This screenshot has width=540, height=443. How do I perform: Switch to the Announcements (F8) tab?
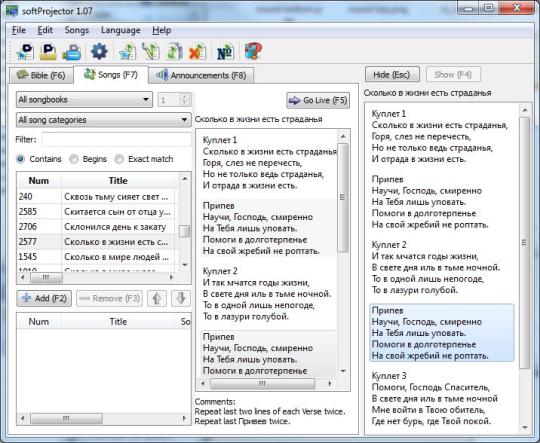[x=201, y=75]
